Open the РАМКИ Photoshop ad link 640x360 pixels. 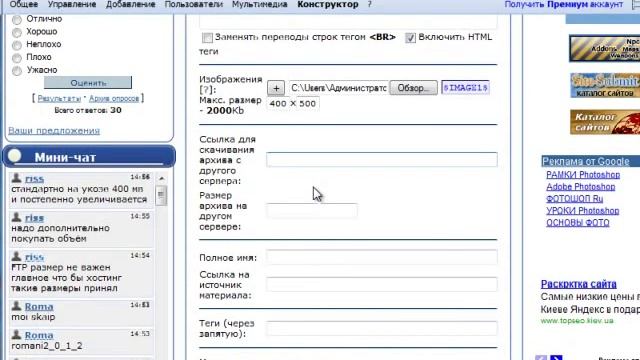[583, 175]
